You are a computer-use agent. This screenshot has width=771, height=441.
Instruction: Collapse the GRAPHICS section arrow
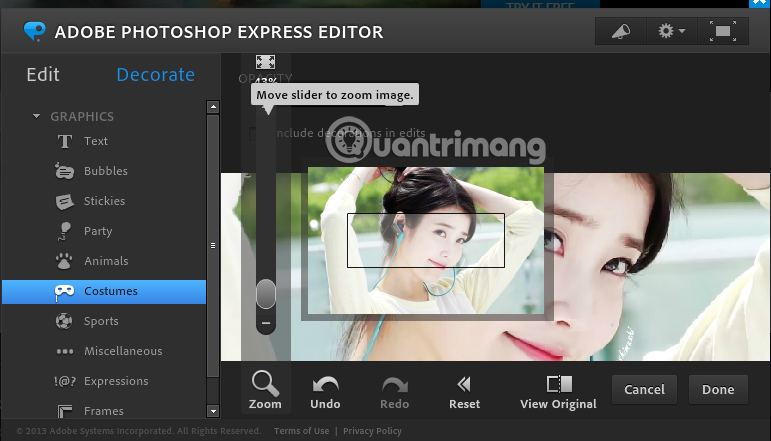click(x=36, y=117)
